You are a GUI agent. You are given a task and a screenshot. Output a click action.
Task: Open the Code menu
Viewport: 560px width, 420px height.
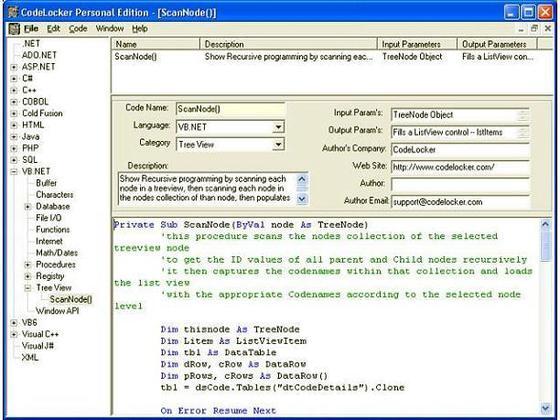pyautogui.click(x=78, y=29)
